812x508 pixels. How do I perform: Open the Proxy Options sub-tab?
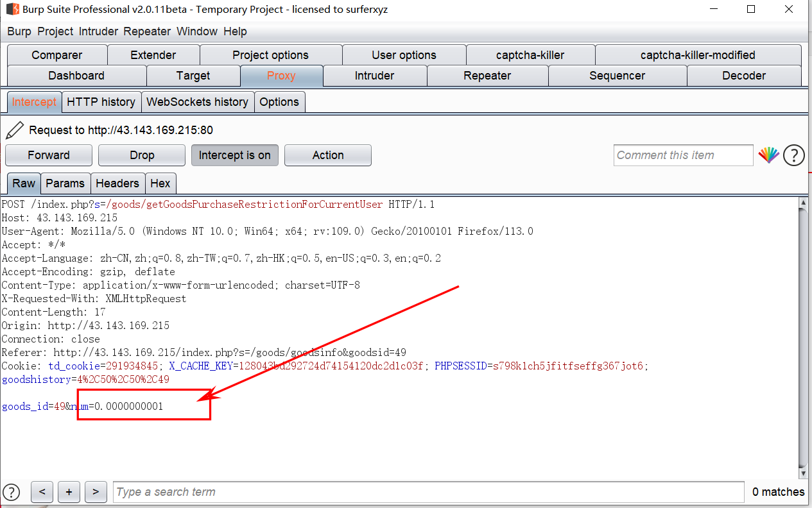[x=279, y=102]
